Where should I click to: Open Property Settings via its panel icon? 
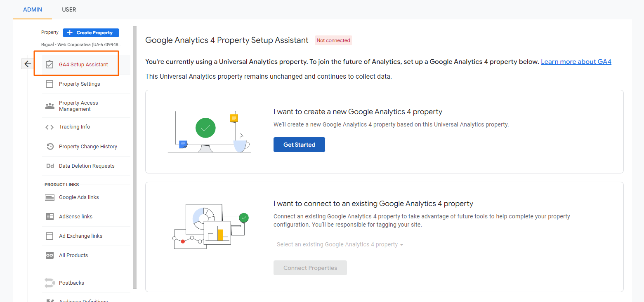pyautogui.click(x=50, y=84)
